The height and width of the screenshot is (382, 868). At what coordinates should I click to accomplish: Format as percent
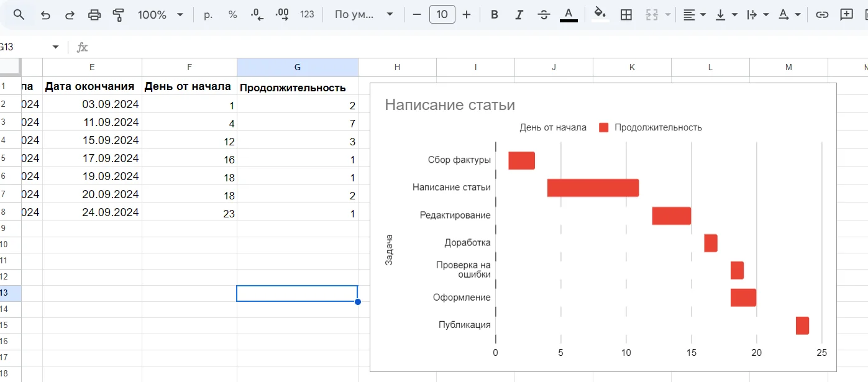tap(232, 15)
